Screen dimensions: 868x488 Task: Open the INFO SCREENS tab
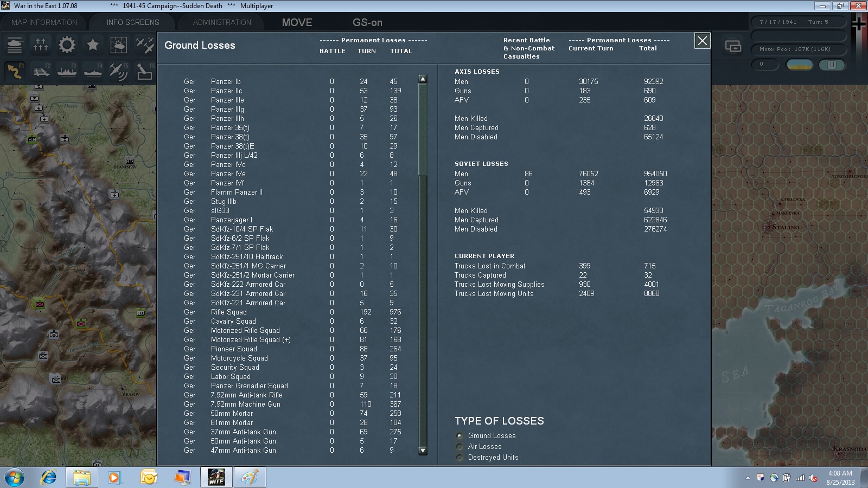point(133,22)
